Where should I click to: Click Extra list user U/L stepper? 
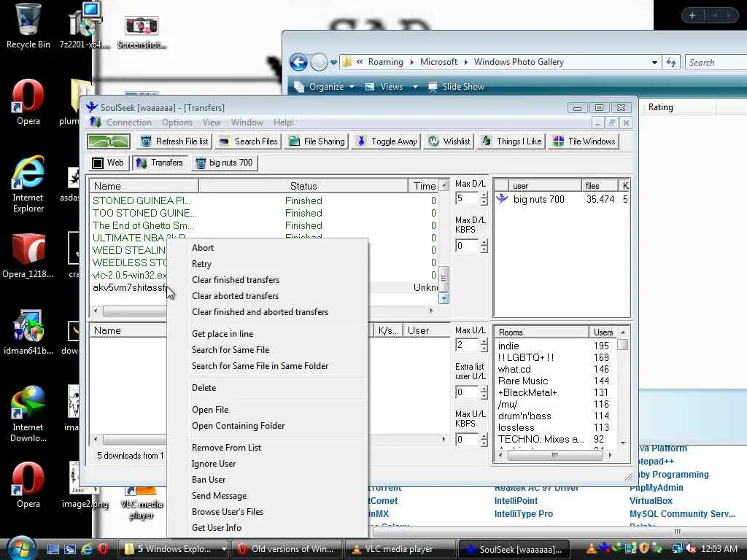coord(484,392)
